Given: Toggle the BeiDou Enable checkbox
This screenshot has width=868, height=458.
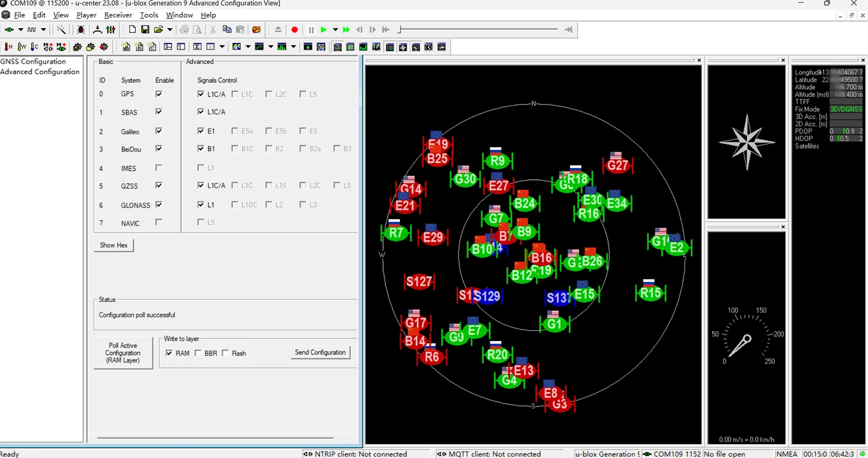Looking at the screenshot, I should click(x=159, y=149).
